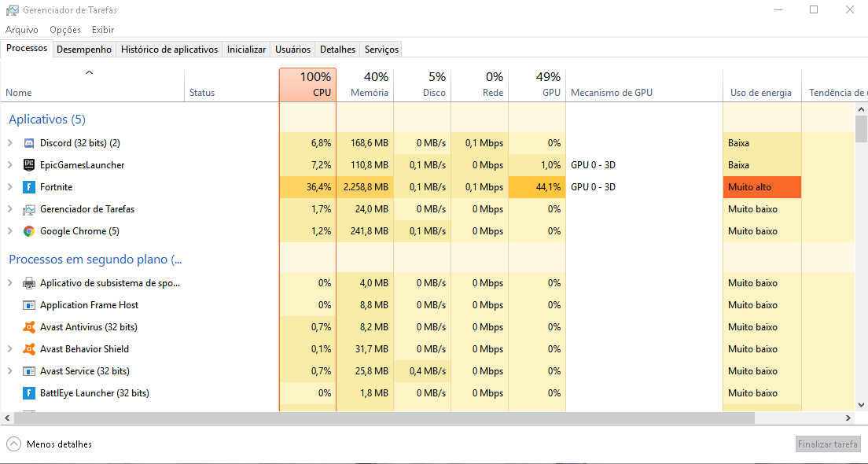Click the Finalizar tarefa button

828,444
